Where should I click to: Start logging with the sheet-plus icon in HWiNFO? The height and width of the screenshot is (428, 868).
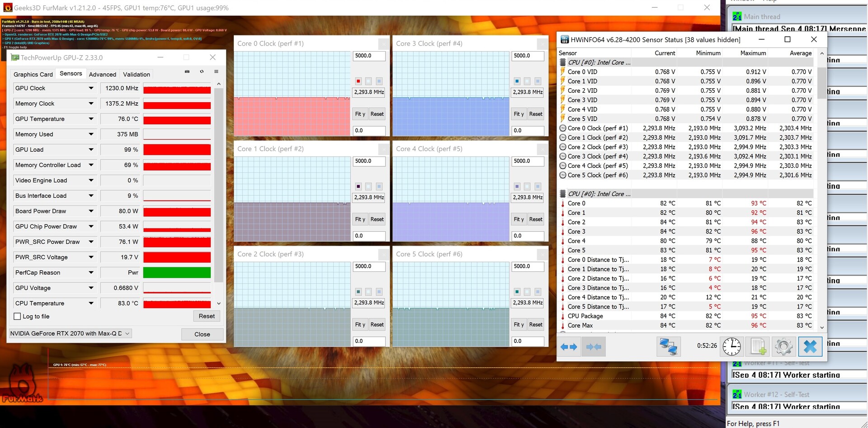click(758, 347)
